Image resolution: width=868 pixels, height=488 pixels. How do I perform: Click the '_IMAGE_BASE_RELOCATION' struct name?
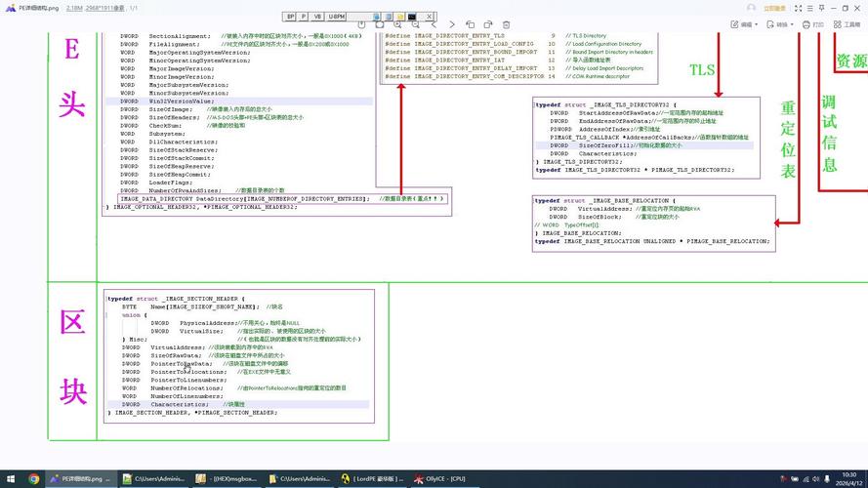click(630, 201)
